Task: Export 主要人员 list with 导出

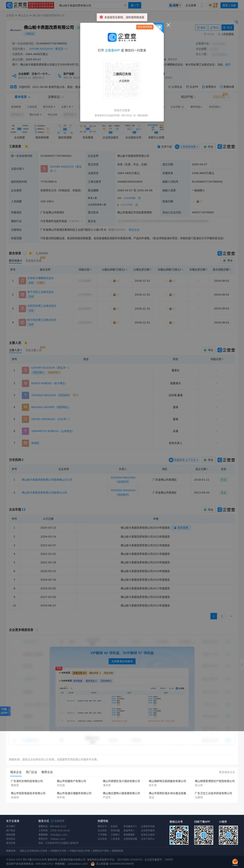Action: (209, 350)
